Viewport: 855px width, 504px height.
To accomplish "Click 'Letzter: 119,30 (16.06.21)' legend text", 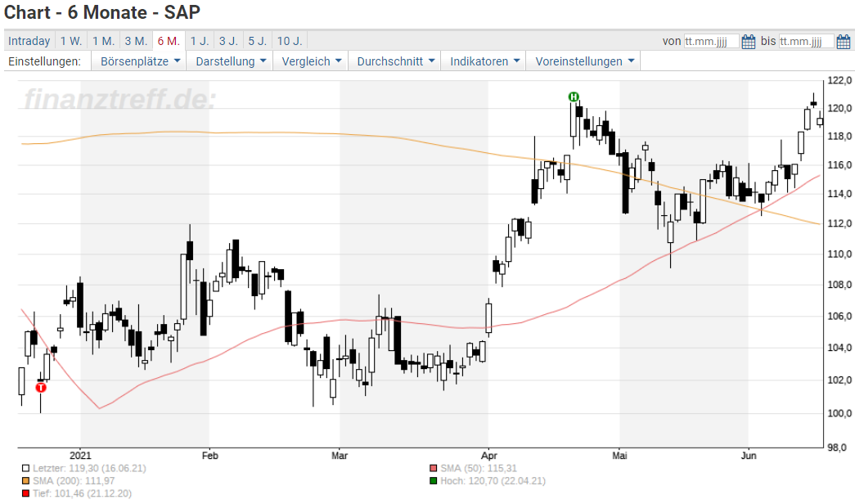I will (89, 469).
